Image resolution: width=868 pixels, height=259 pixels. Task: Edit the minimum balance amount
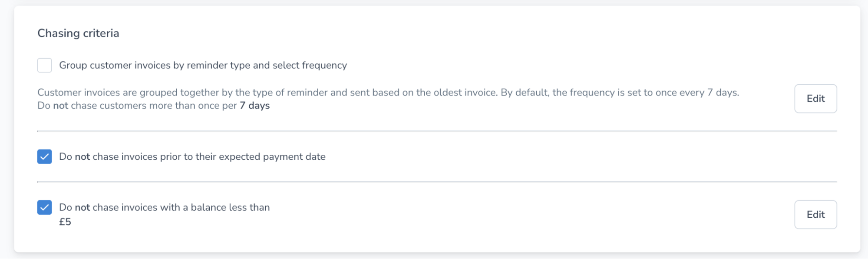(815, 215)
